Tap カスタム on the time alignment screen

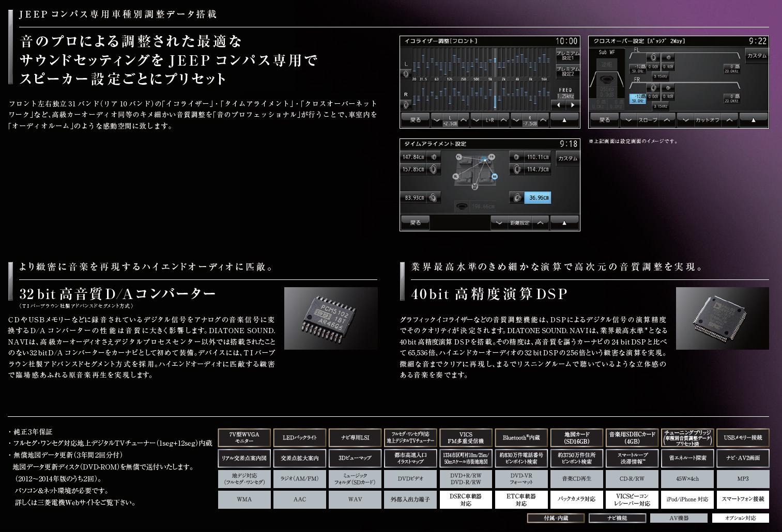click(x=568, y=159)
